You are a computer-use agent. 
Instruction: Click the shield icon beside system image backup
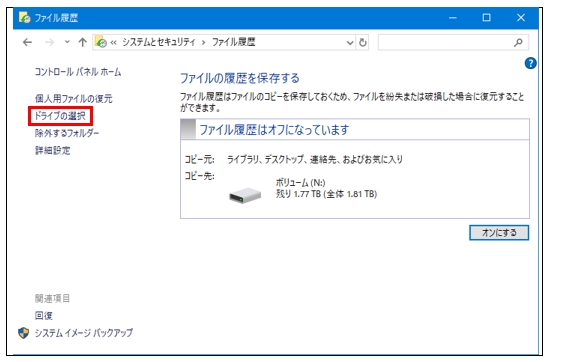pyautogui.click(x=23, y=333)
